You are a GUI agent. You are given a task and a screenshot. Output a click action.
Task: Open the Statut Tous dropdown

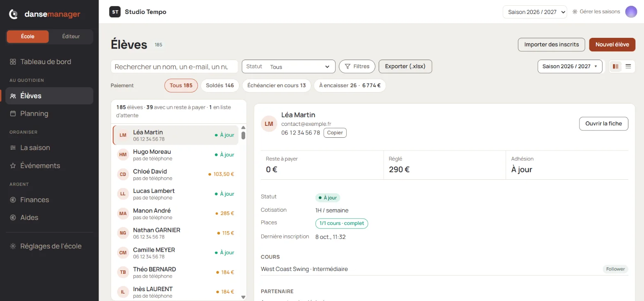pos(288,67)
